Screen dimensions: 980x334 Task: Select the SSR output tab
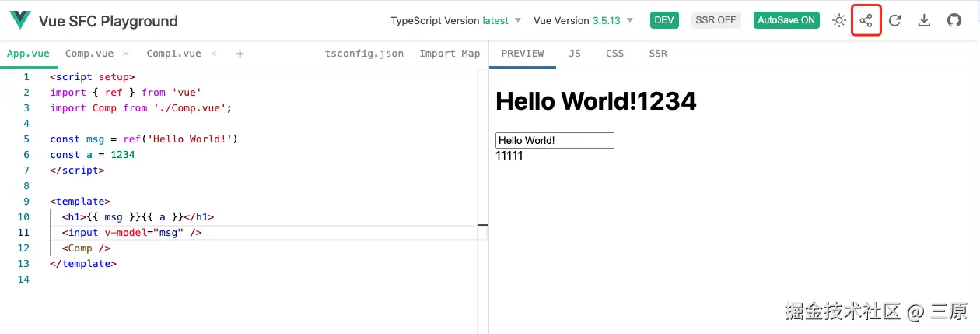pos(658,54)
